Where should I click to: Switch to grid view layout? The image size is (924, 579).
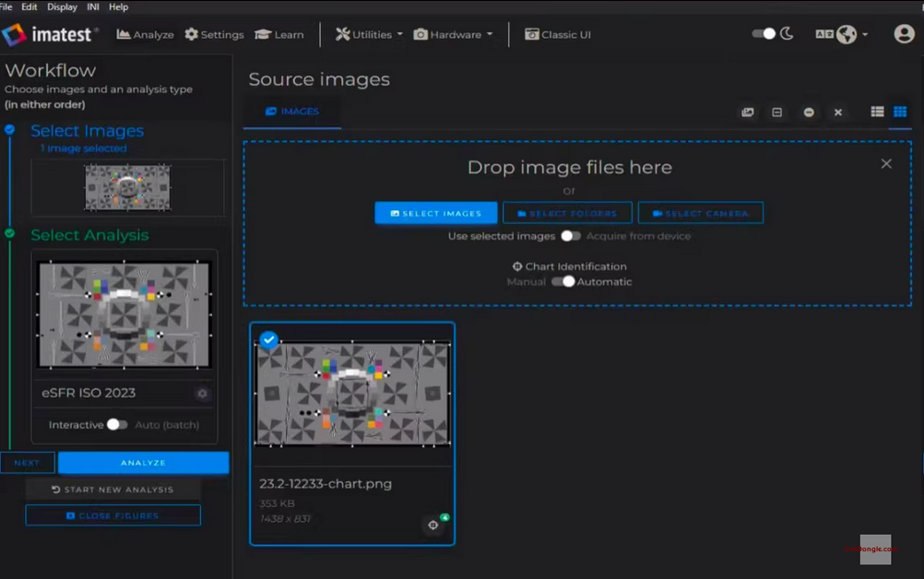pyautogui.click(x=900, y=112)
